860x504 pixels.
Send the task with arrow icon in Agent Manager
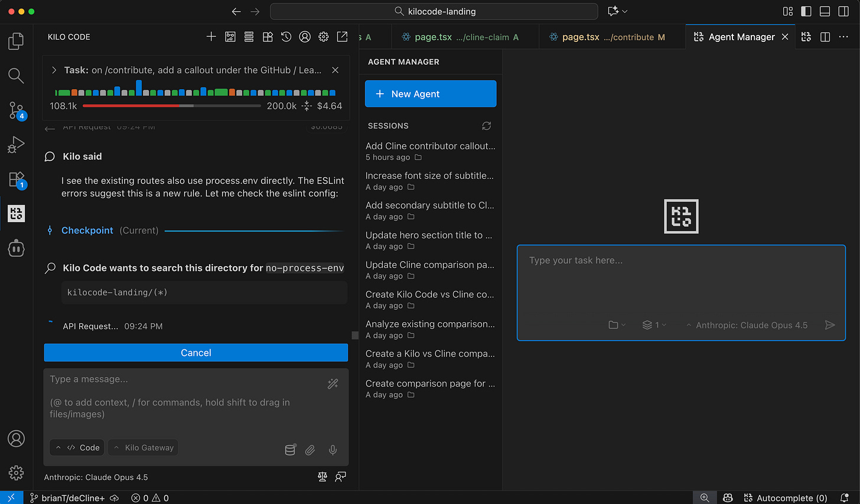click(x=830, y=325)
